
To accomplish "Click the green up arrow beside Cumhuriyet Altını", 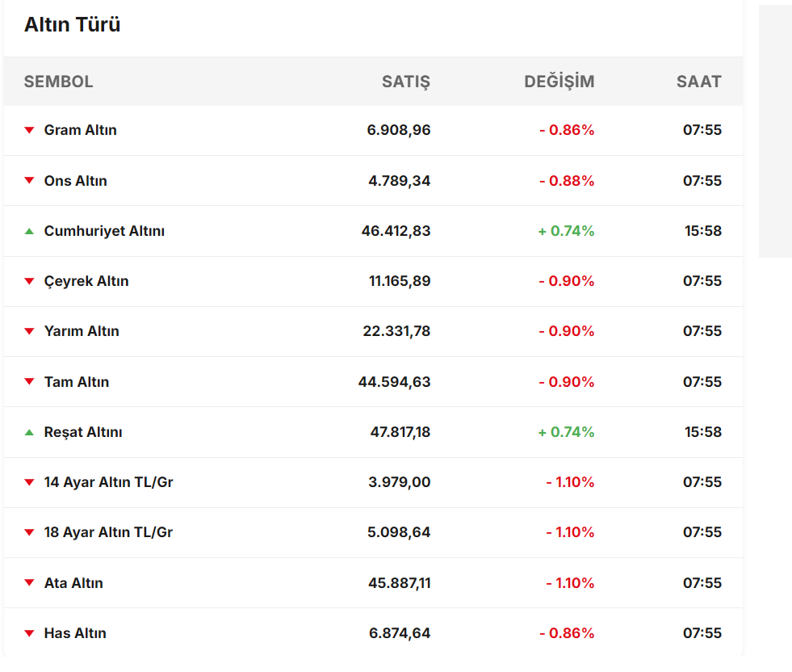I will [x=29, y=231].
